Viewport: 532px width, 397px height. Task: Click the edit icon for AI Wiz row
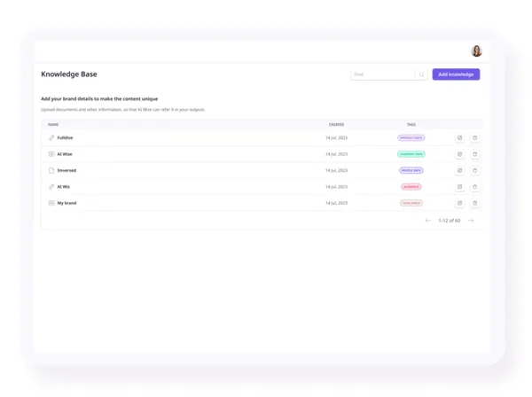coord(459,187)
